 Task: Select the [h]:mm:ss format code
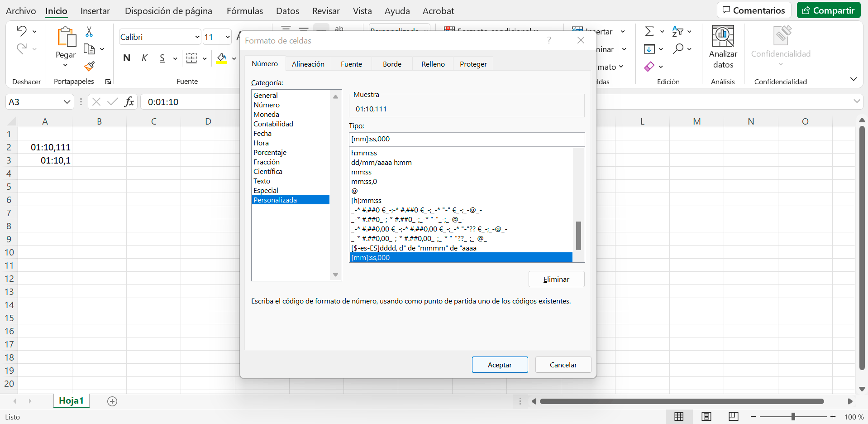tap(461, 201)
